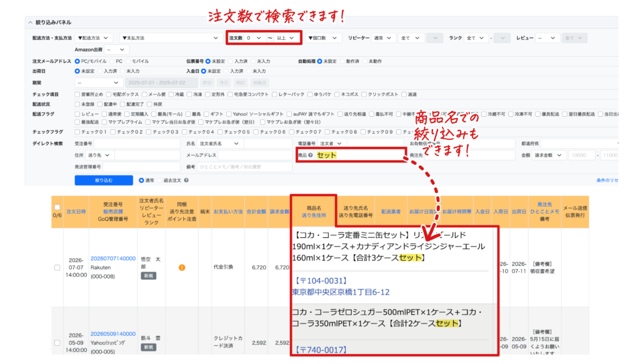Check the メール便 checkbox
This screenshot has width=640, height=364.
point(144,94)
